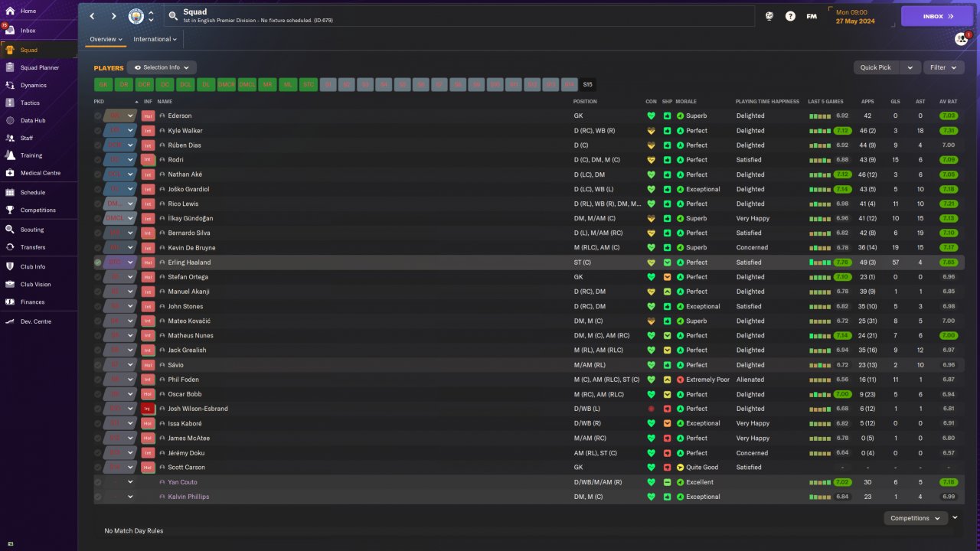Open the Overview tab menu

106,39
